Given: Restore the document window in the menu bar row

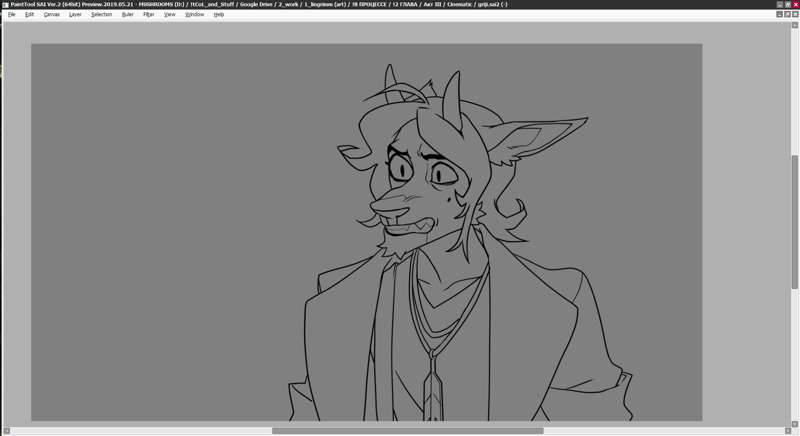Looking at the screenshot, I should 787,14.
